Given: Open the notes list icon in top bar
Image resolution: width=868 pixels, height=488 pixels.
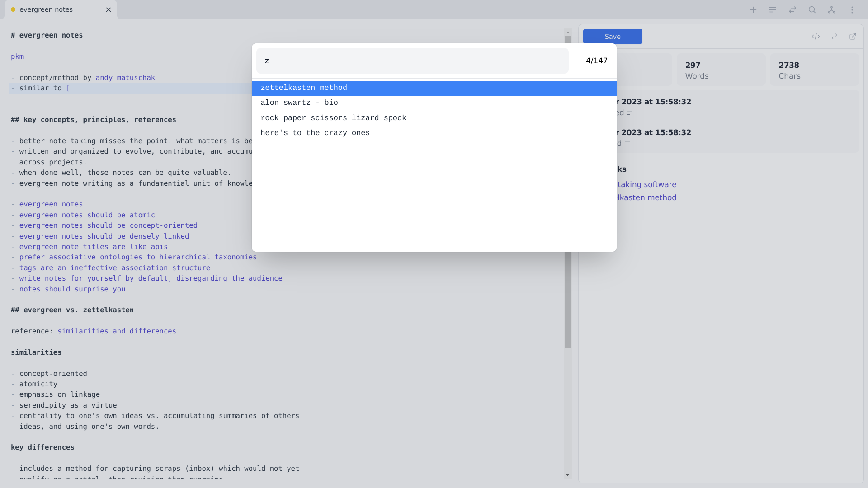Looking at the screenshot, I should coord(773,9).
